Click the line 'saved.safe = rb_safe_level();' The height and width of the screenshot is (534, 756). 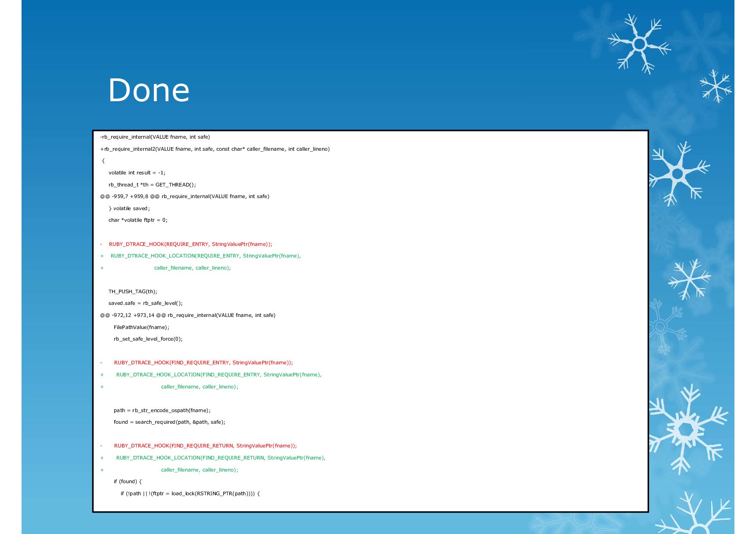point(146,303)
